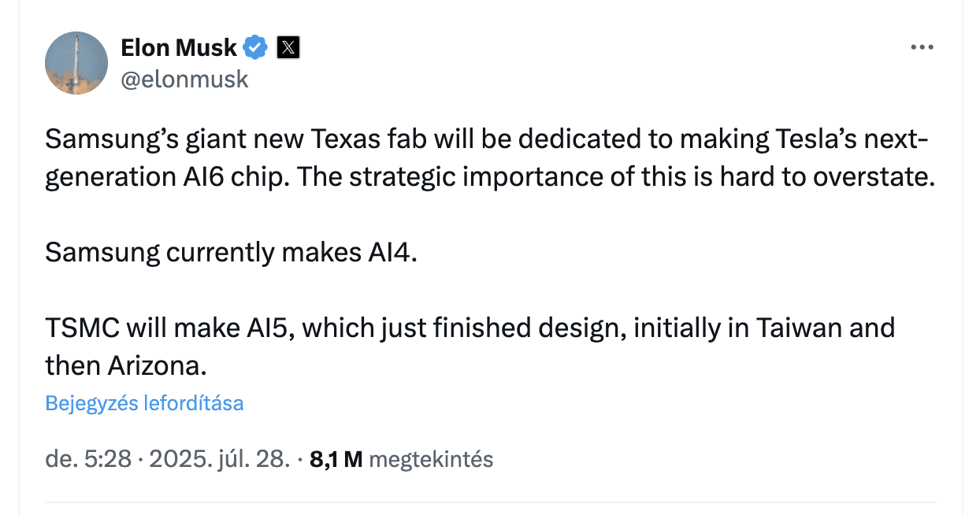Select the paragraph about Samsung's Texas fab

click(489, 158)
